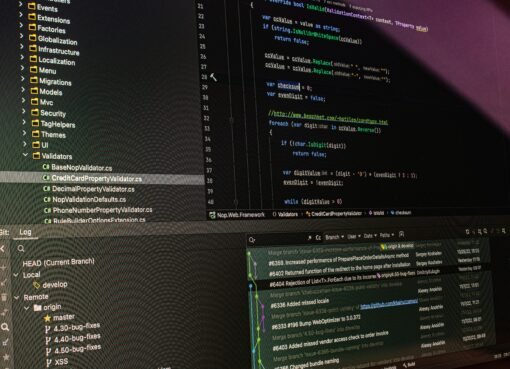The image size is (510, 369).
Task: Collapse the Local branches node
Action: (16, 275)
